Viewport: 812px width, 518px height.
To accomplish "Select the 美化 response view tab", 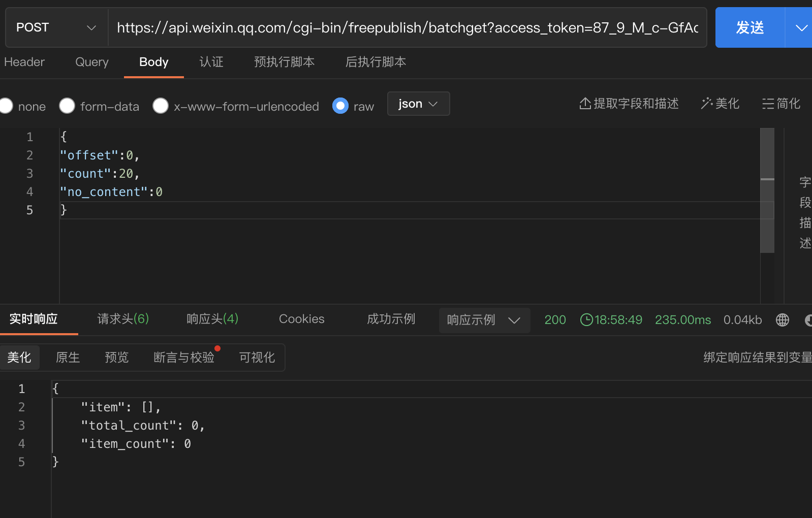I will click(19, 358).
